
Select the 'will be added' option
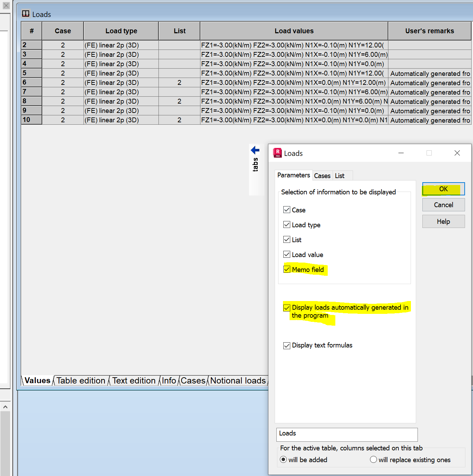click(283, 459)
